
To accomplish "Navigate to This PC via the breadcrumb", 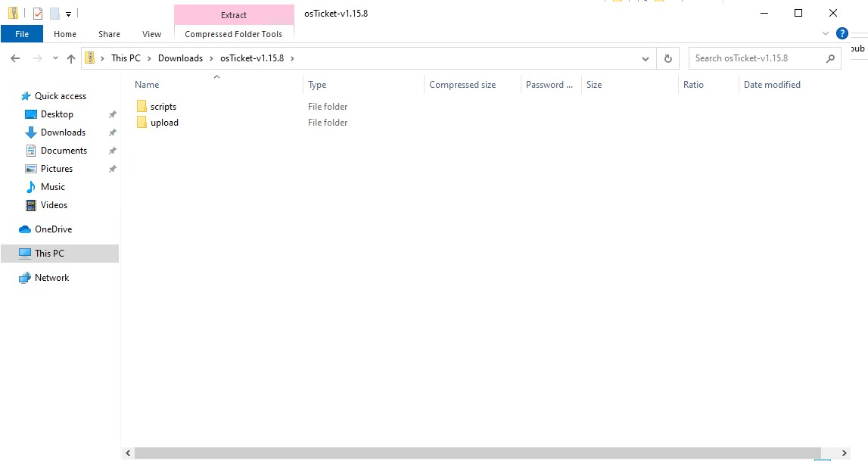I will coord(126,58).
